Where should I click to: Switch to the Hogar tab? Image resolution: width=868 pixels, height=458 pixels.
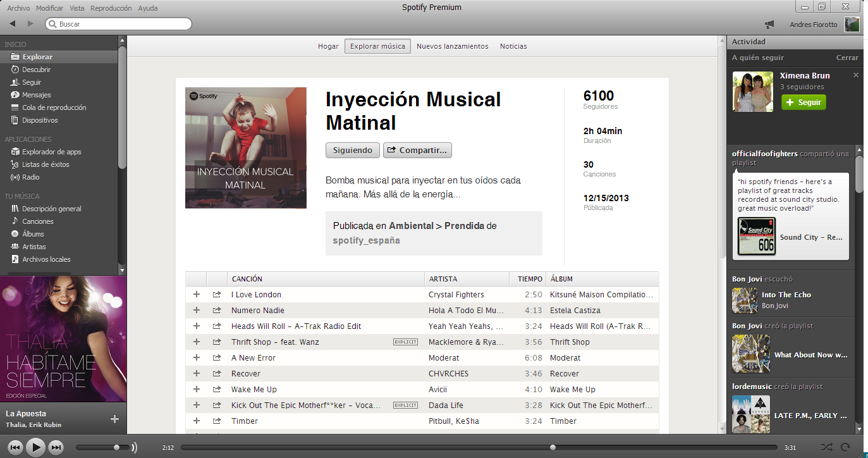[329, 46]
